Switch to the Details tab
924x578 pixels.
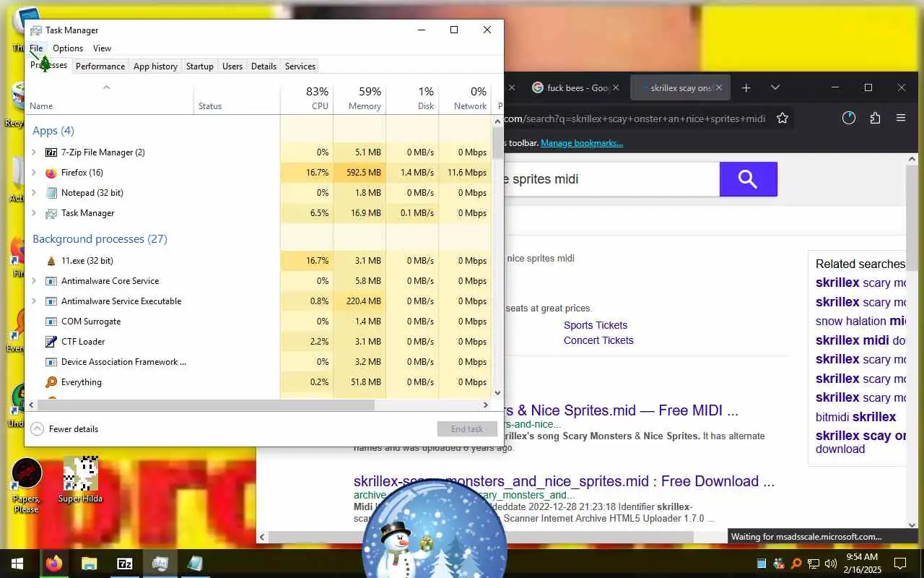point(263,66)
